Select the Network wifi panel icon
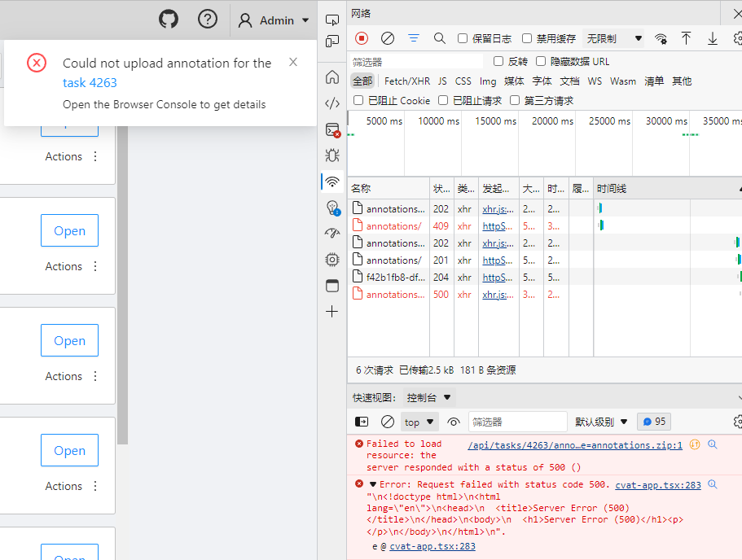 point(332,182)
